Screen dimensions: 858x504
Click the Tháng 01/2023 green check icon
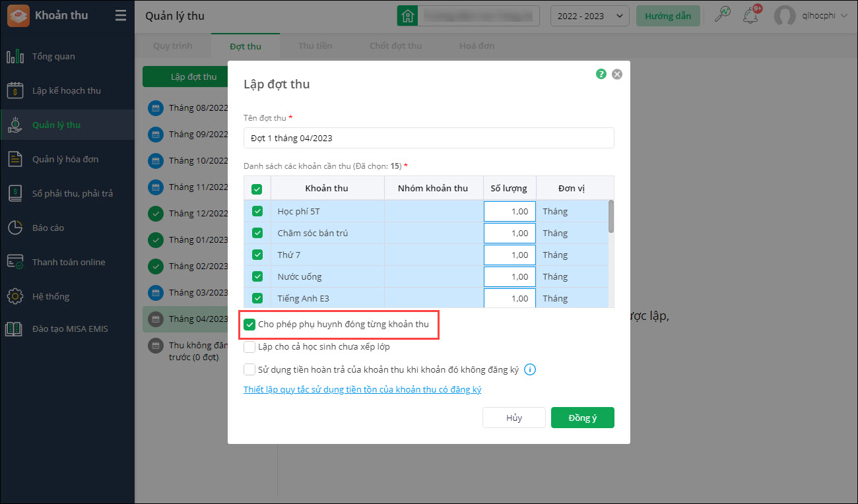tap(155, 239)
